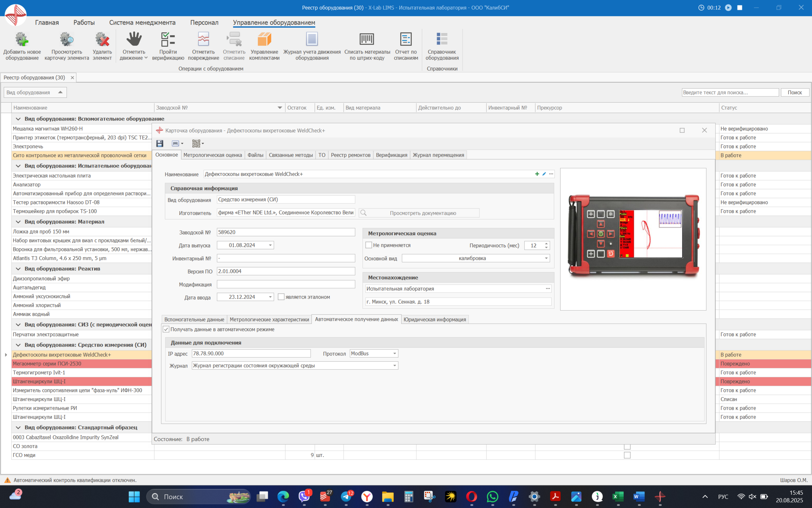812x508 pixels.
Task: Open the Персонал ribbon menu
Action: 204,23
